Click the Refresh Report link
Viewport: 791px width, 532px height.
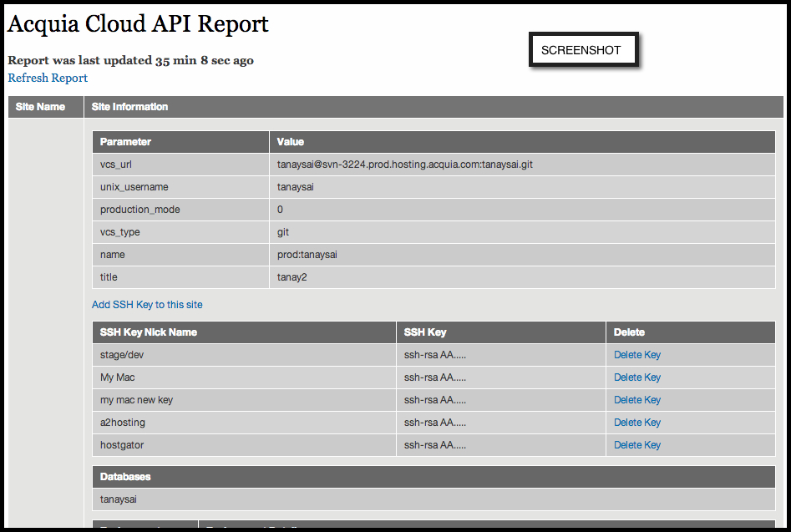click(x=48, y=78)
